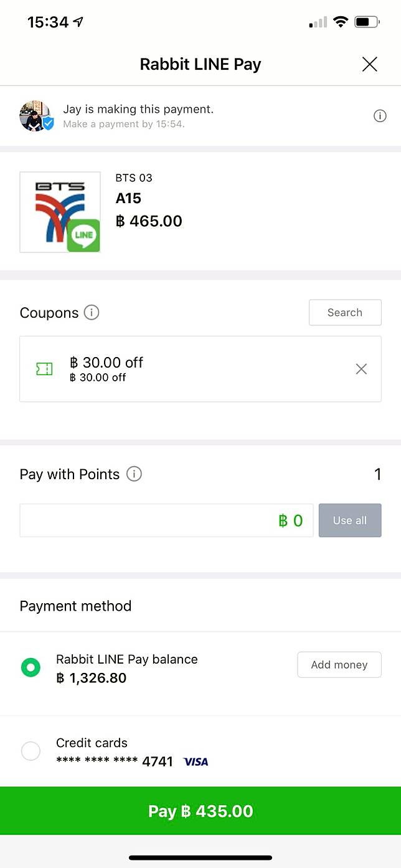Tap the battery icon in status bar
401x868 pixels.
click(x=366, y=22)
